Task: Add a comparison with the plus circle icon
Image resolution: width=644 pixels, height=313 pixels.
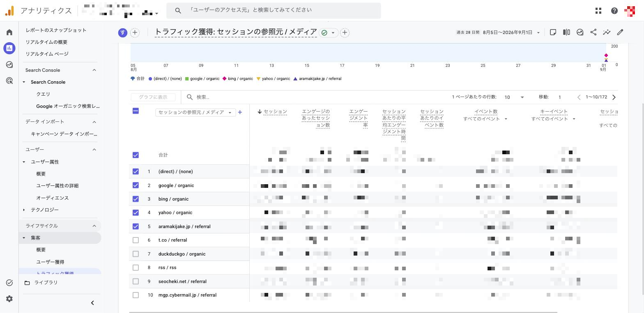Action: [x=135, y=32]
